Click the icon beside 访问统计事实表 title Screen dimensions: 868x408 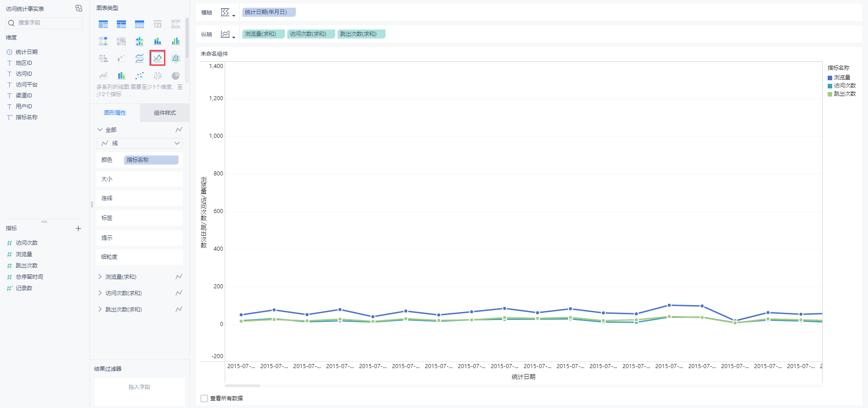click(x=79, y=8)
